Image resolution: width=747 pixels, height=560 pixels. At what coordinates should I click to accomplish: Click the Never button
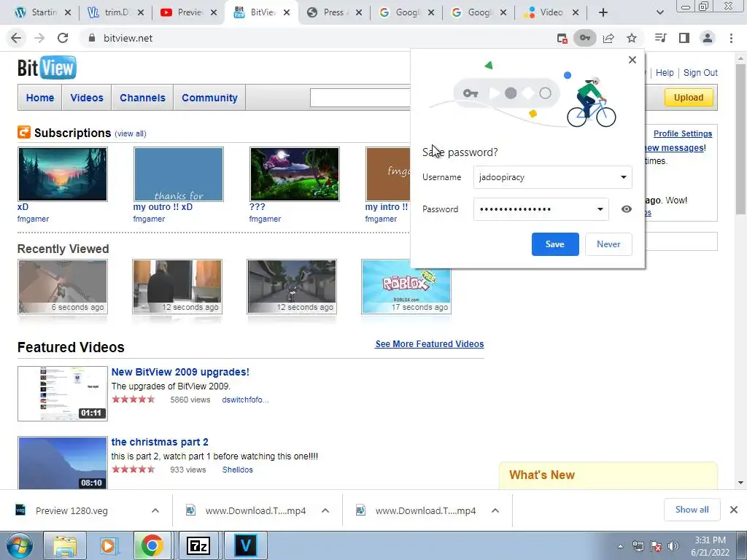pyautogui.click(x=608, y=244)
